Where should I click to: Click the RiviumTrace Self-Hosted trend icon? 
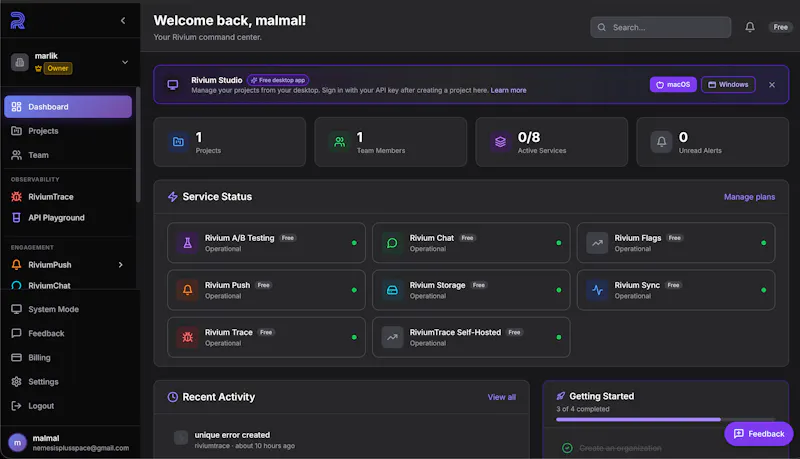pos(392,337)
